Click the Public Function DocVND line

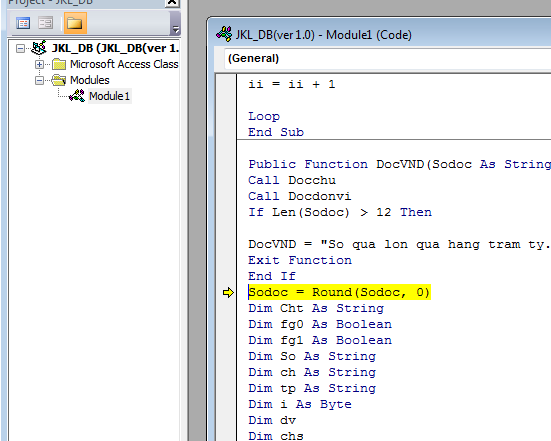pos(399,164)
